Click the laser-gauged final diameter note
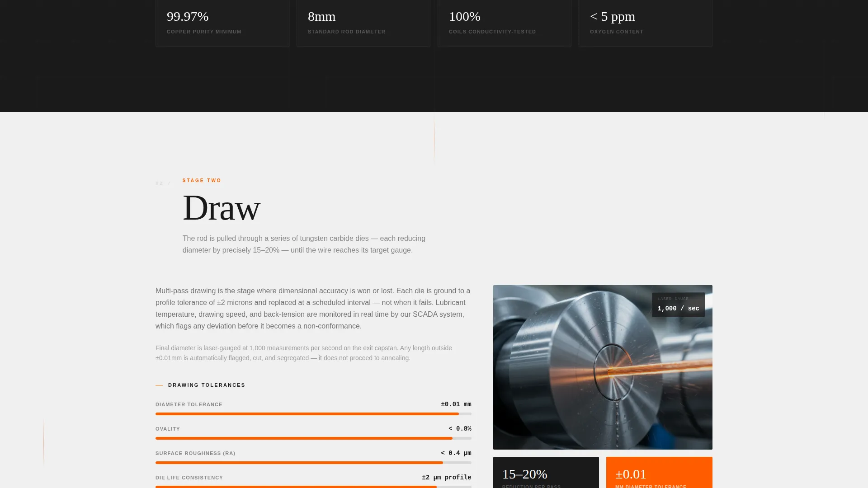Viewport: 868px width, 488px height. click(304, 353)
